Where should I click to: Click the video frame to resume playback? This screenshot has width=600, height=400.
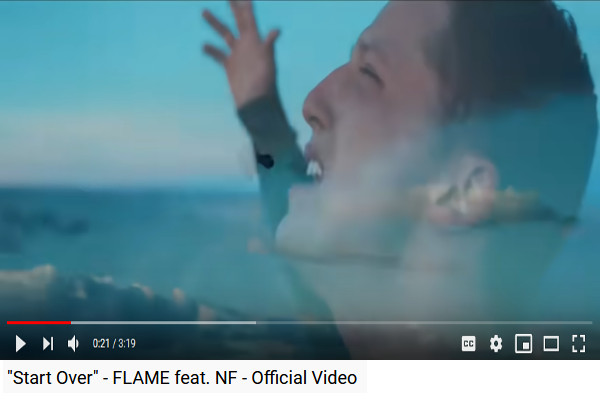[x=300, y=161]
